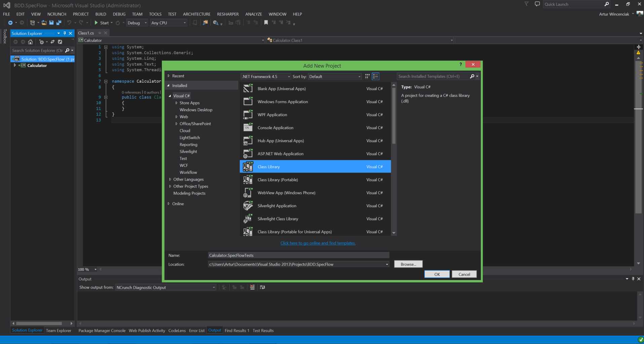Click the Home icon in Solution Explorer

[31, 42]
